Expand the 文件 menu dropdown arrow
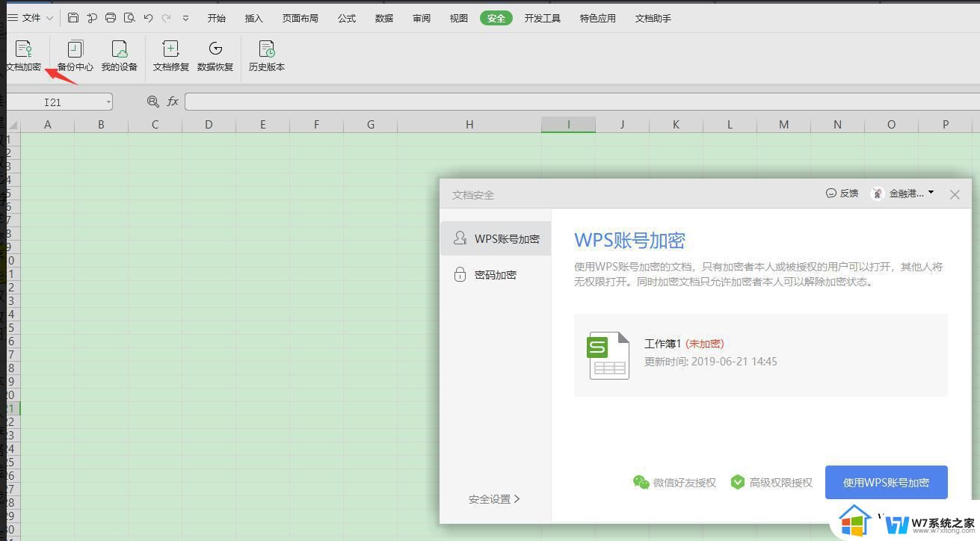The height and width of the screenshot is (541, 980). pos(49,18)
